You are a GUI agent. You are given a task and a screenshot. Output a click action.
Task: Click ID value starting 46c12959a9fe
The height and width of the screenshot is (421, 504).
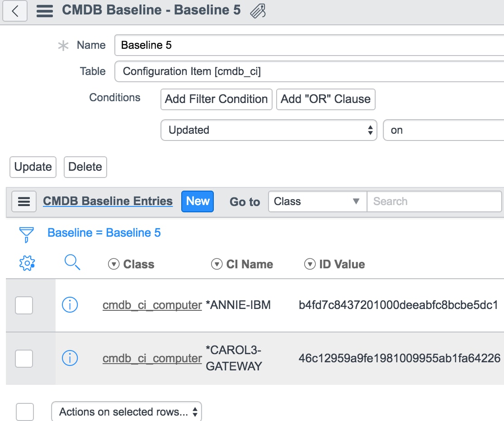(x=400, y=358)
